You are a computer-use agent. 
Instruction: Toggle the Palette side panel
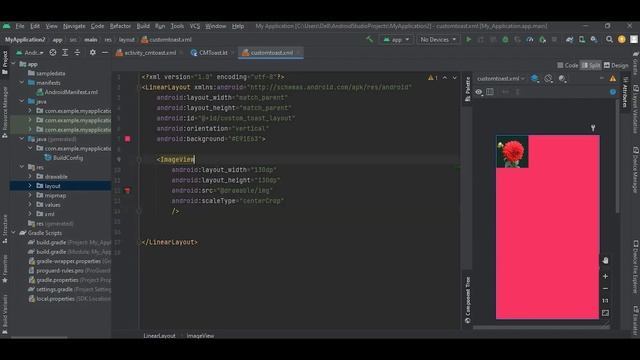pyautogui.click(x=468, y=89)
